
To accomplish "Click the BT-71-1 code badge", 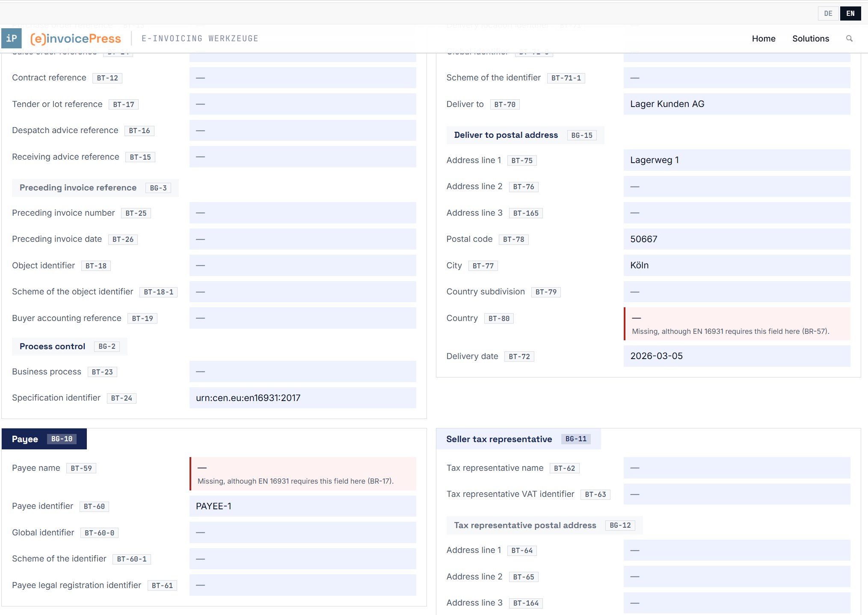I will tap(566, 78).
